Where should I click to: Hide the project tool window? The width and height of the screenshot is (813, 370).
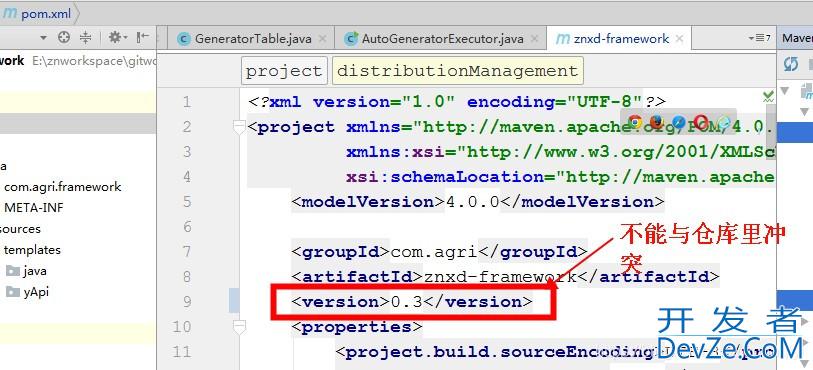pyautogui.click(x=143, y=37)
